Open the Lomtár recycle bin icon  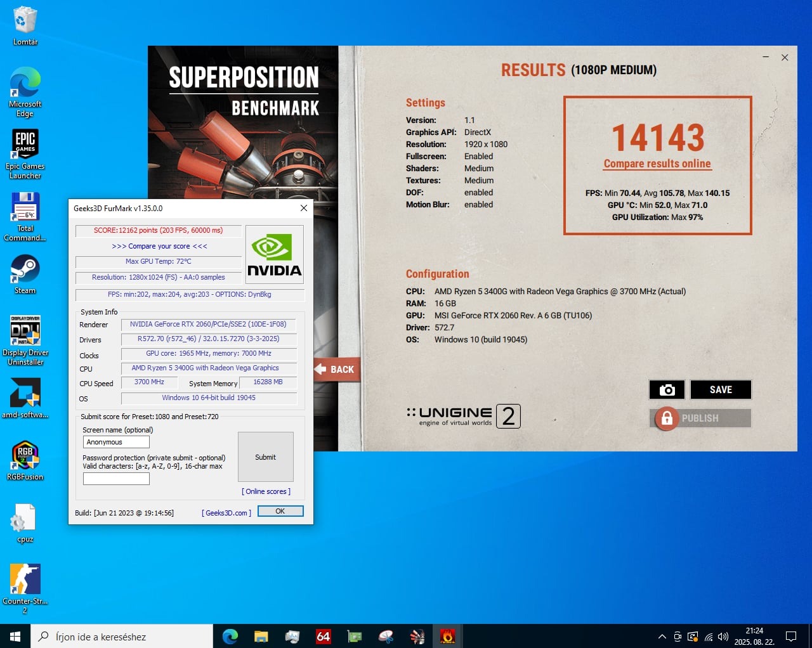(25, 25)
